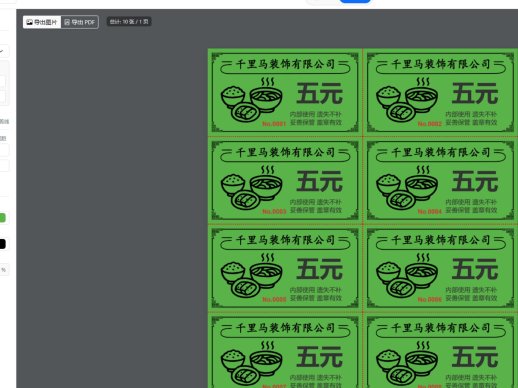Open the black text color swatch

point(2,244)
